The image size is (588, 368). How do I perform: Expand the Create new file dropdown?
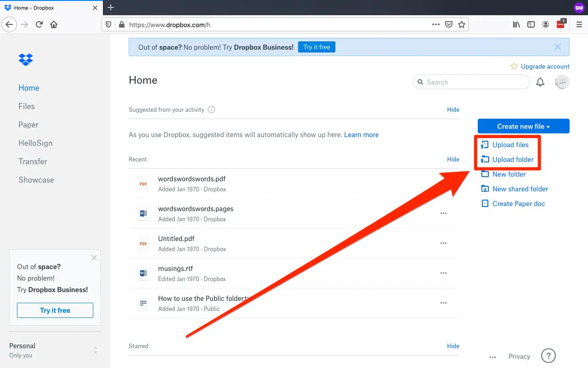(x=523, y=126)
